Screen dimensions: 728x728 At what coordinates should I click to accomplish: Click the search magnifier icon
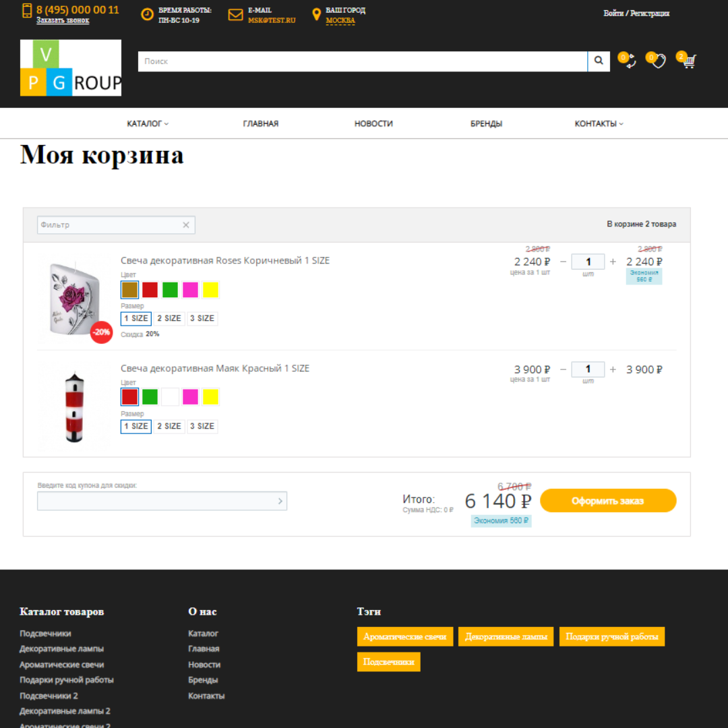coord(598,61)
